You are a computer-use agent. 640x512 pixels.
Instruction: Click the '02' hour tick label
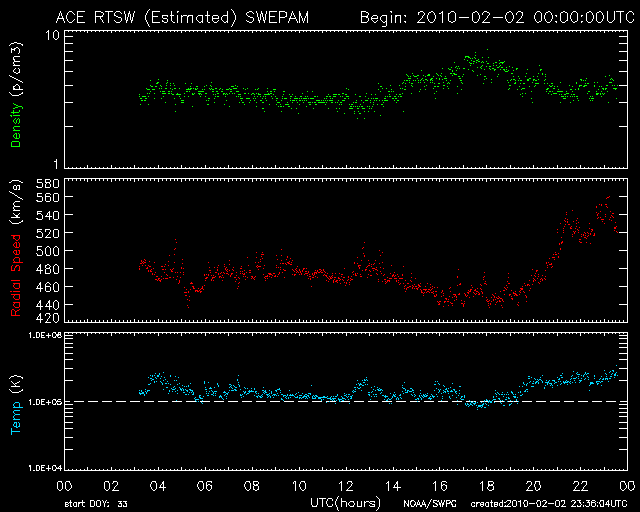(x=111, y=486)
